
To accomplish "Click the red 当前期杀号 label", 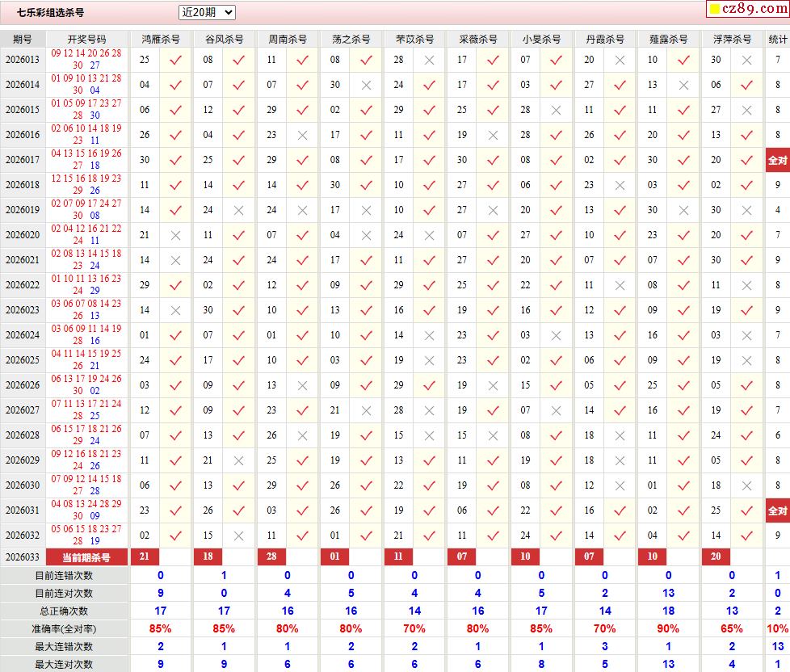I will 86,557.
